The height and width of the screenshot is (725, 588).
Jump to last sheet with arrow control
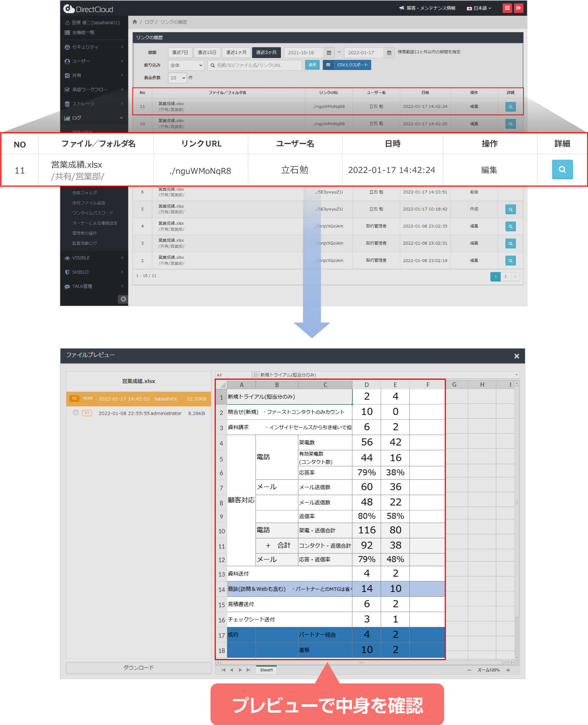click(x=248, y=670)
